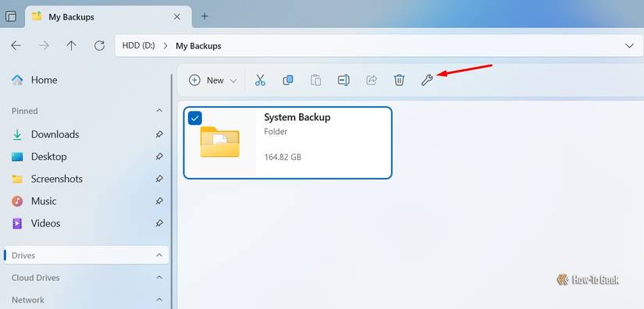Open the New item dropdown
The width and height of the screenshot is (644, 309).
(213, 80)
